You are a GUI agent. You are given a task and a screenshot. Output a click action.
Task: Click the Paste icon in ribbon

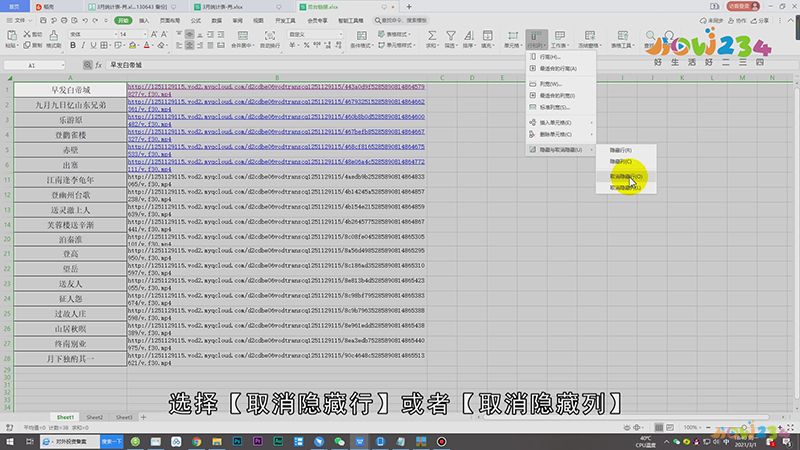[x=11, y=35]
